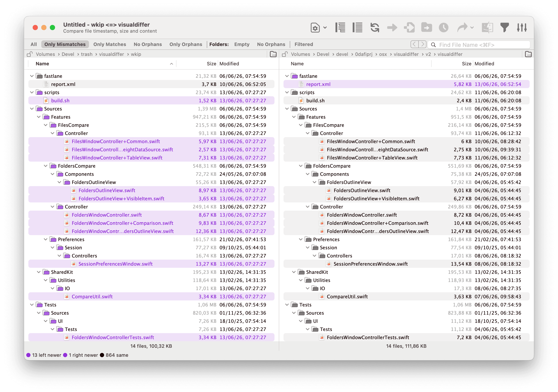Browse for right folder with ellipsis folder icon
The width and height of the screenshot is (558, 392).
click(528, 54)
